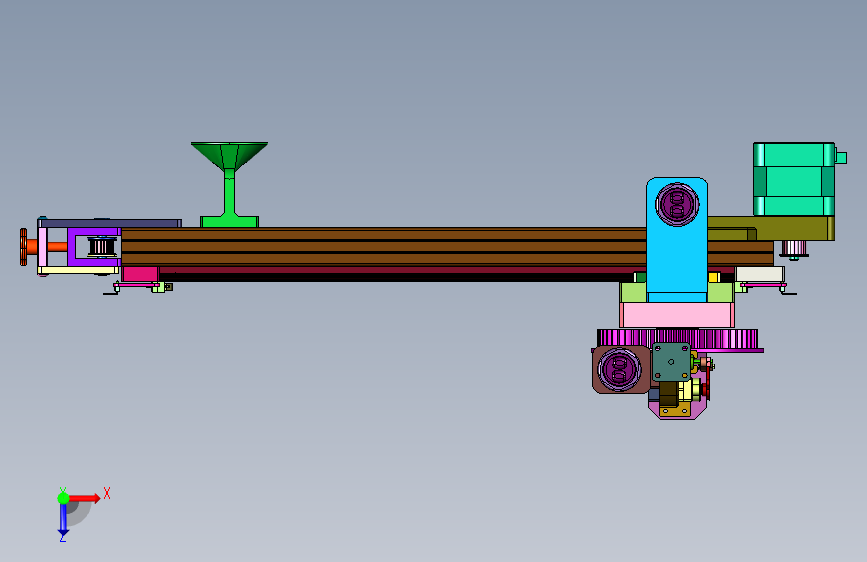The height and width of the screenshot is (562, 867).
Task: Click the red X axis arrow
Action: tap(85, 498)
